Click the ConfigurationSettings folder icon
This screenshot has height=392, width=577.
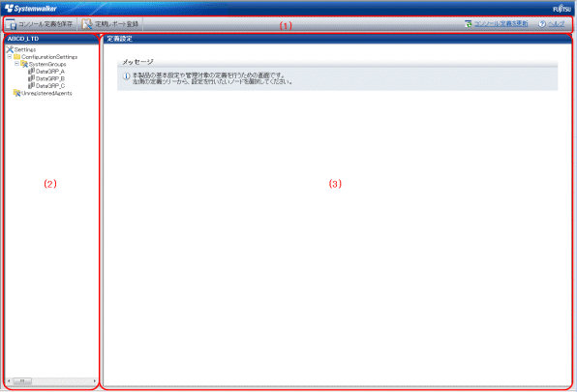[16, 57]
